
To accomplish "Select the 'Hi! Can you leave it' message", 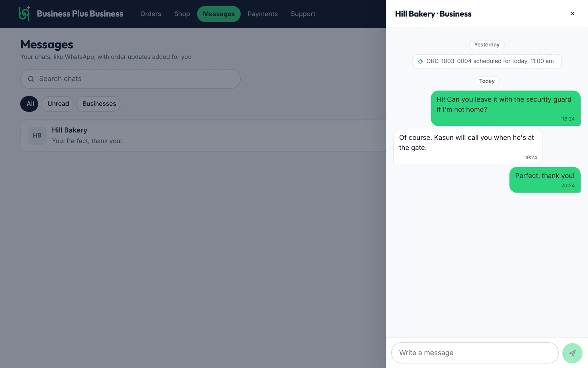I will point(505,108).
